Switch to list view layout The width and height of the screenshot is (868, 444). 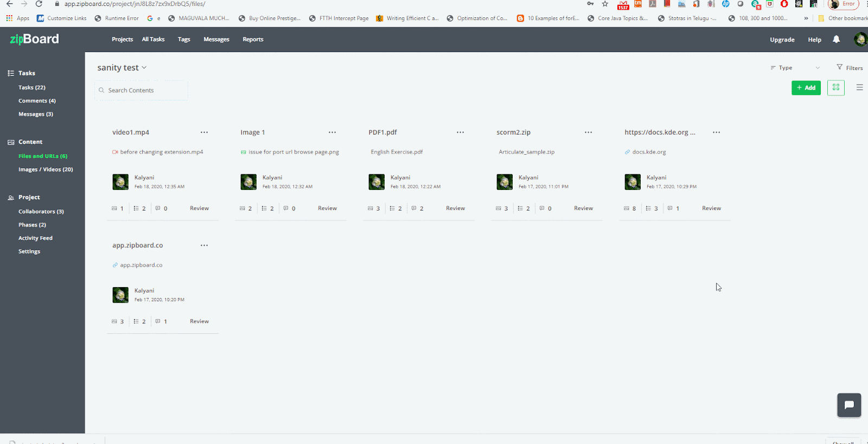(x=860, y=87)
